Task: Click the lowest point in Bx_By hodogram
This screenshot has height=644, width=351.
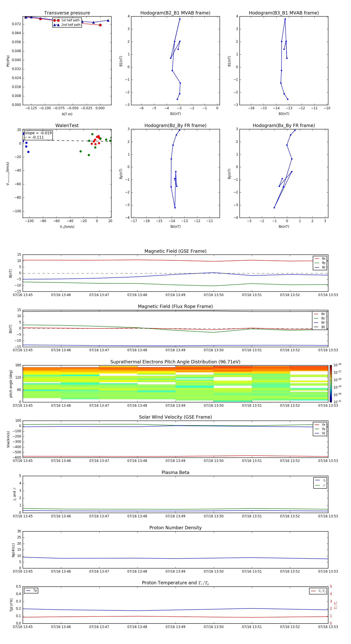Action: 274,208
